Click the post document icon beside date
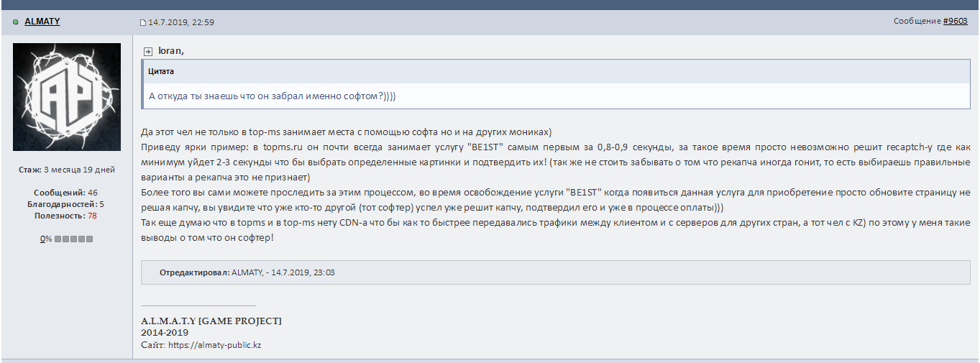The image size is (980, 363). (x=142, y=22)
